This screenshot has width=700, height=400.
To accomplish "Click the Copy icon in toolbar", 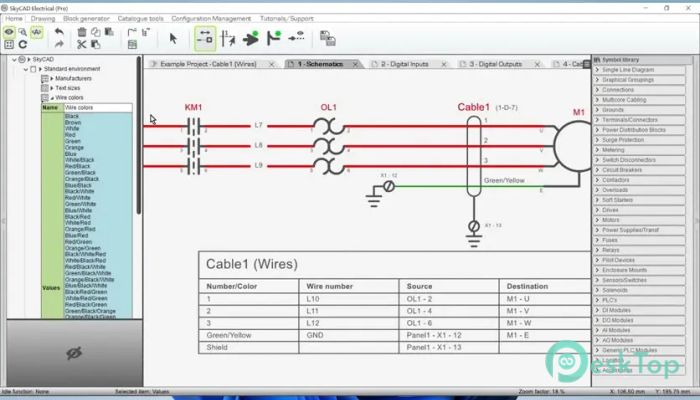I will pyautogui.click(x=96, y=32).
